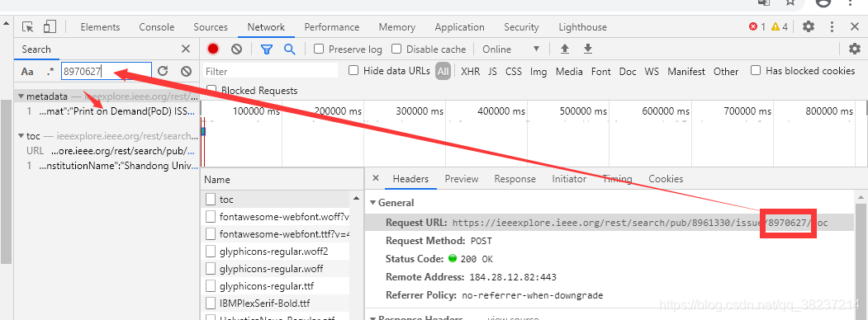Open Network panel settings gear
Viewport: 868px width, 320px height.
tap(855, 49)
